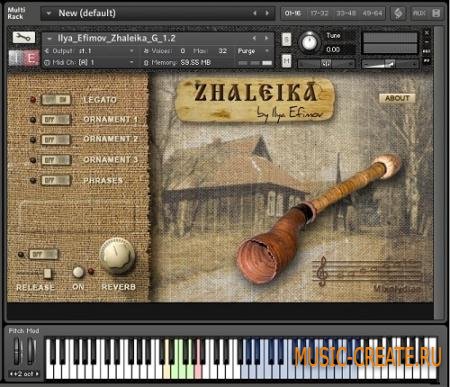Viewport: 450px width, 387px height.
Task: Load previous instrument with left arrow
Action: pos(254,38)
